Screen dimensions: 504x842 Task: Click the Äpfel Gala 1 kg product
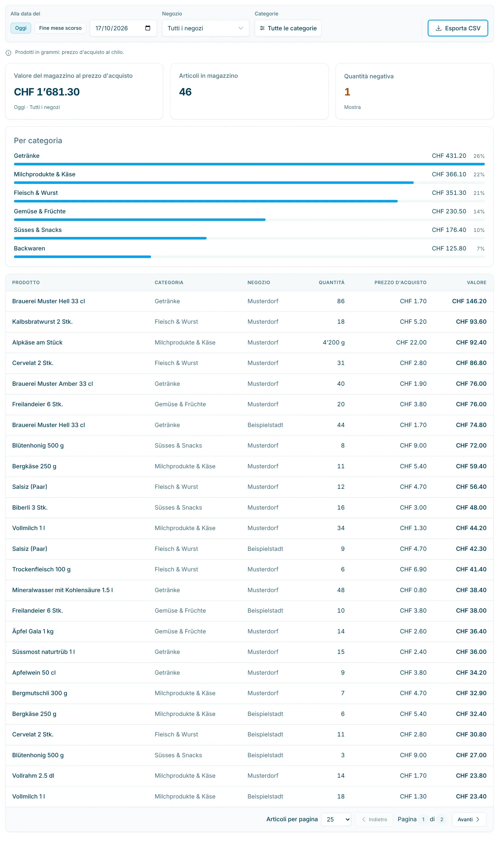(x=33, y=631)
